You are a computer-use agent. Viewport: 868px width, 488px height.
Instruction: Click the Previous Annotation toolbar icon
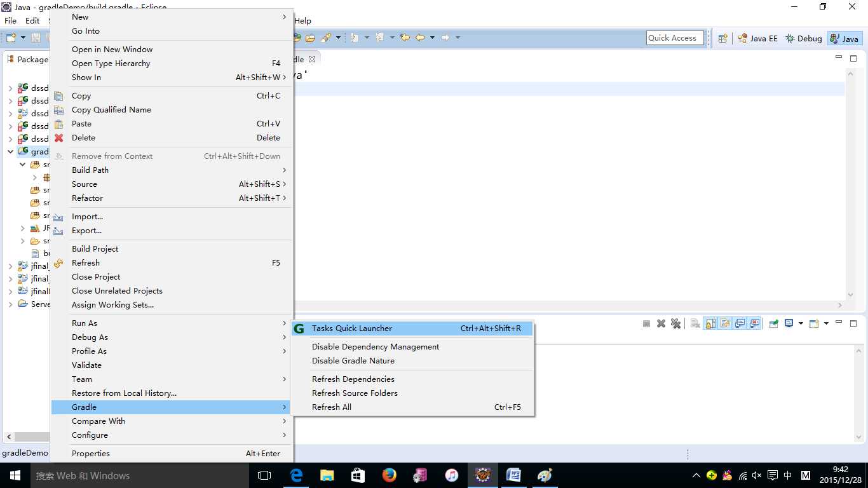(x=379, y=37)
